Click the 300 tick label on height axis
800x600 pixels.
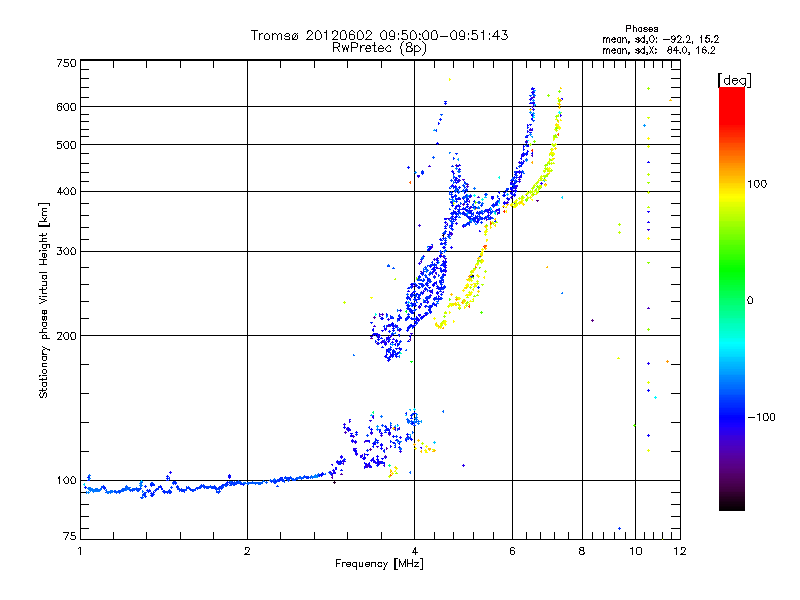67,252
